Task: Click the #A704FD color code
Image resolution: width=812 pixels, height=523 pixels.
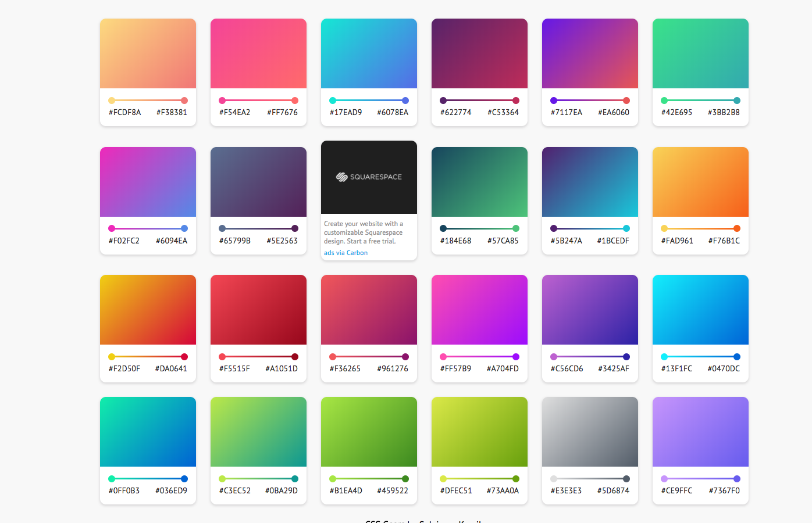Action: tap(503, 368)
